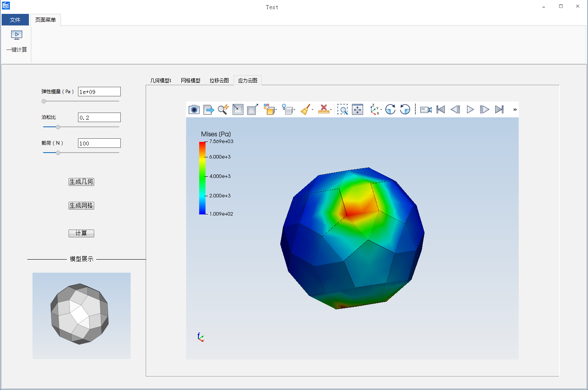The width and height of the screenshot is (588, 390).
Task: Click the 生成几何 button
Action: click(81, 182)
